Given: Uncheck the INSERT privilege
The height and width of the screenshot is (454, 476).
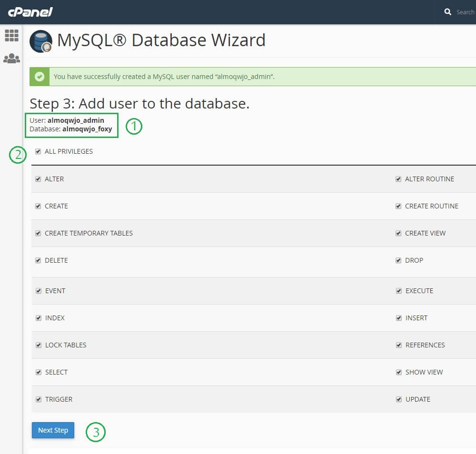Looking at the screenshot, I should [x=399, y=318].
